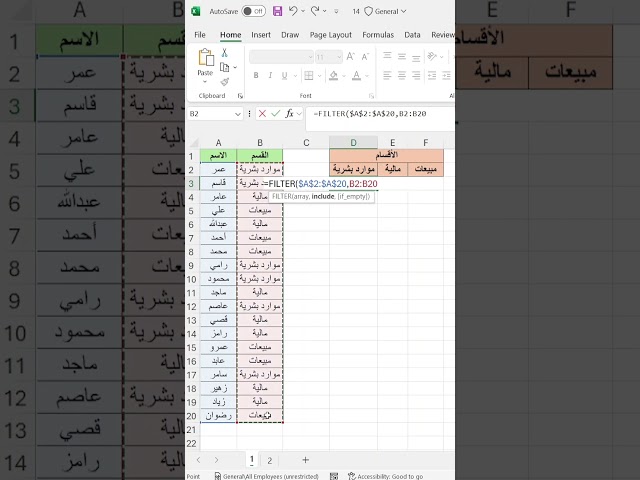Select column D header

click(353, 143)
